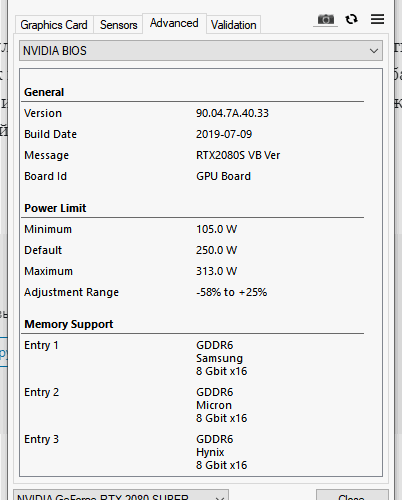Click the Message label

(x=47, y=155)
